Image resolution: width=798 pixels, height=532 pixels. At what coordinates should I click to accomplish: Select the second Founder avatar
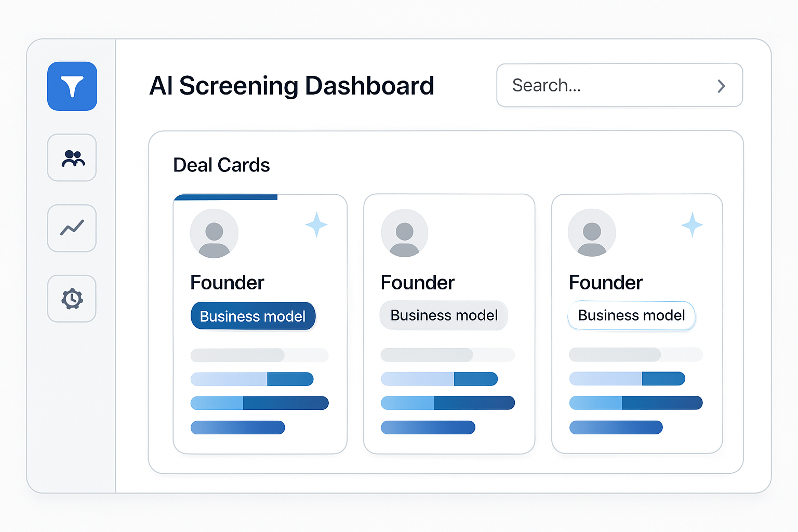coord(405,233)
